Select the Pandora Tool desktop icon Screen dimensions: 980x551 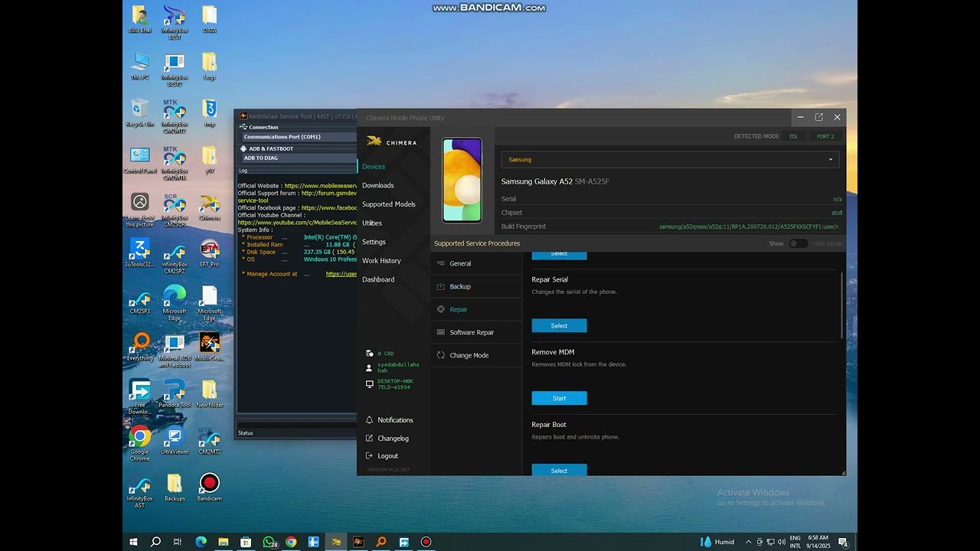click(x=175, y=393)
